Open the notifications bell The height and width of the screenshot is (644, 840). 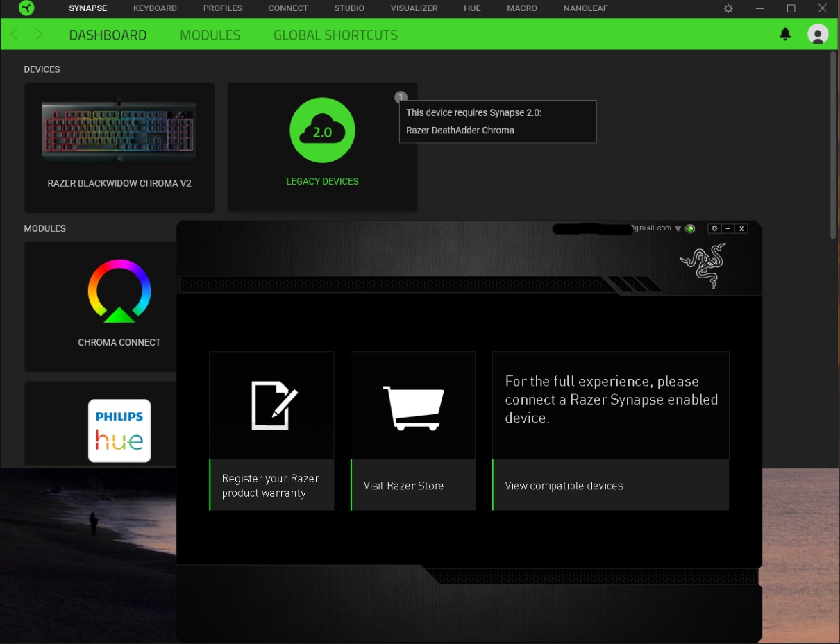785,34
